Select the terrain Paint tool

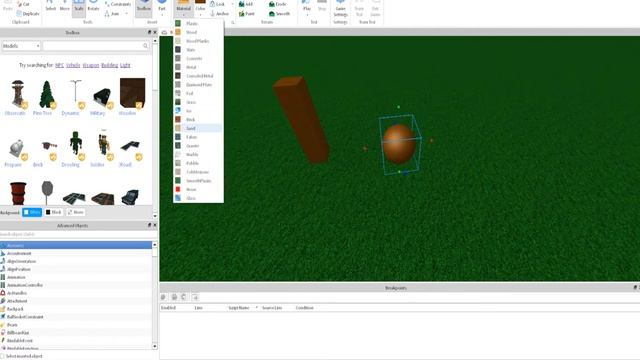pyautogui.click(x=247, y=13)
